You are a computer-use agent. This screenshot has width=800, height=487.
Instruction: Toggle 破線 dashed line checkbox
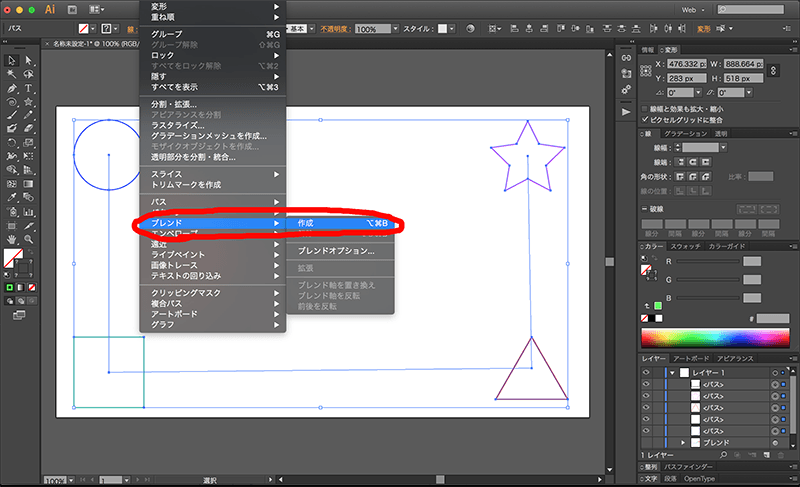coord(644,209)
